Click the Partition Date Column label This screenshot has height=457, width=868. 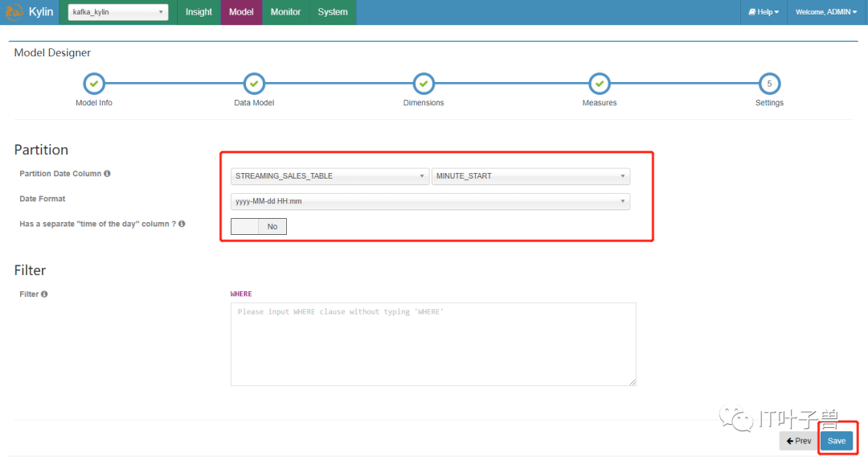[x=60, y=173]
